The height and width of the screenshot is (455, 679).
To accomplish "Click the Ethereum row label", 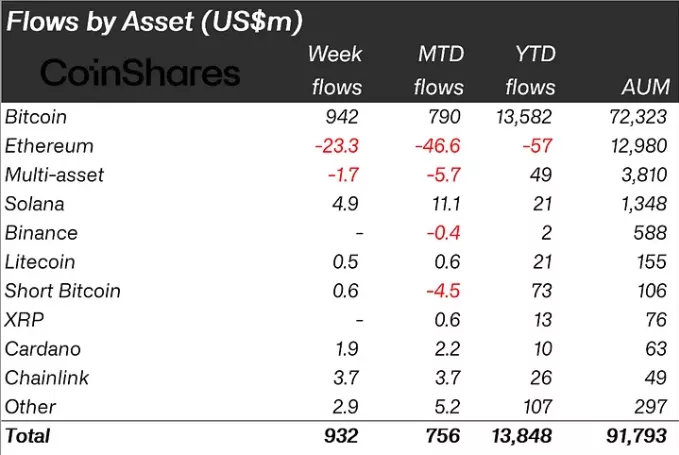I will 49,146.
